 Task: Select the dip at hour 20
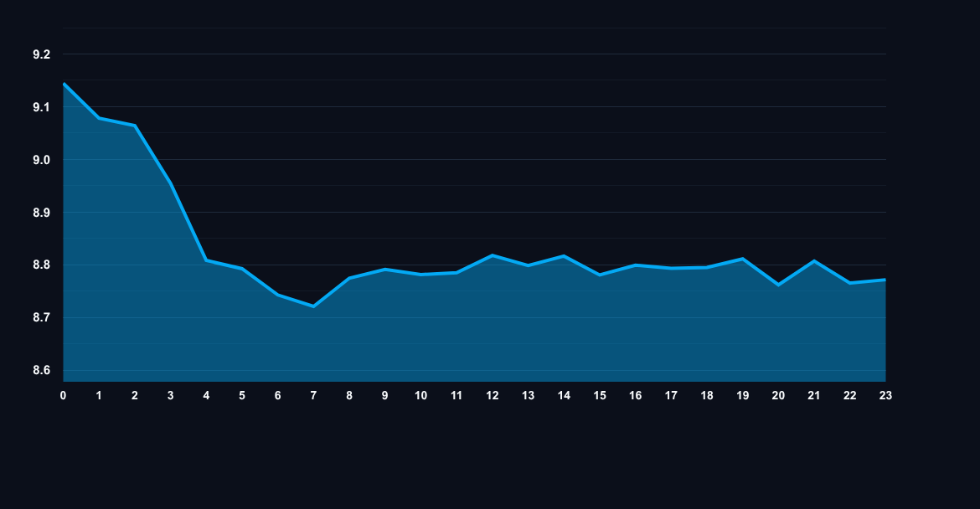click(x=778, y=285)
